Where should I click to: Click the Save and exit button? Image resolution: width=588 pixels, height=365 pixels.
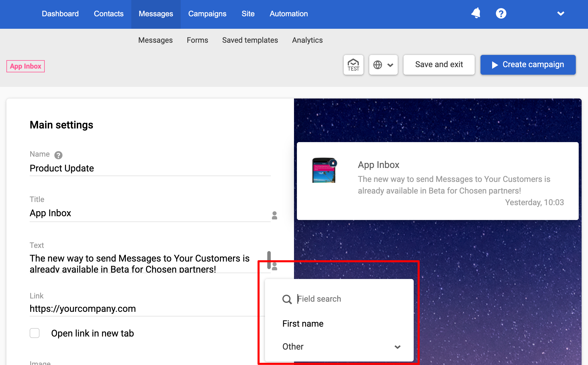pyautogui.click(x=439, y=65)
